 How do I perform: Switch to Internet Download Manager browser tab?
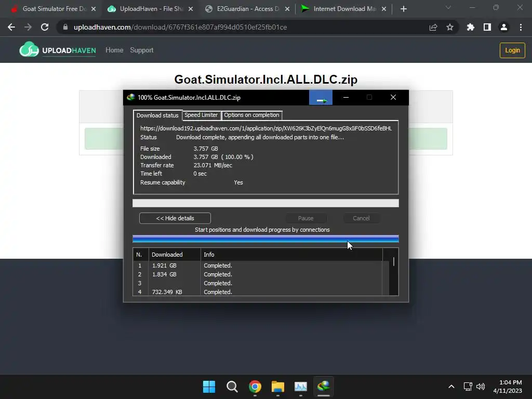pos(343,9)
